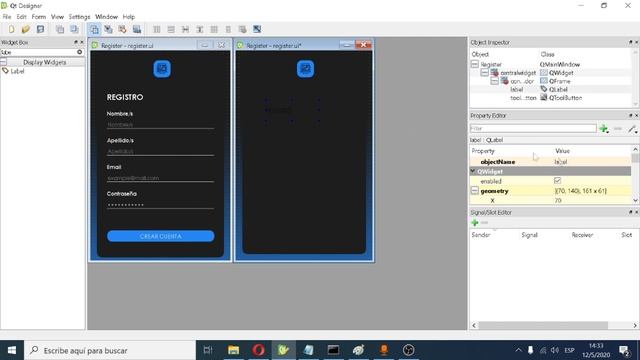Float the Object Inspector panel
Screen dimensions: 640x360
click(x=630, y=42)
